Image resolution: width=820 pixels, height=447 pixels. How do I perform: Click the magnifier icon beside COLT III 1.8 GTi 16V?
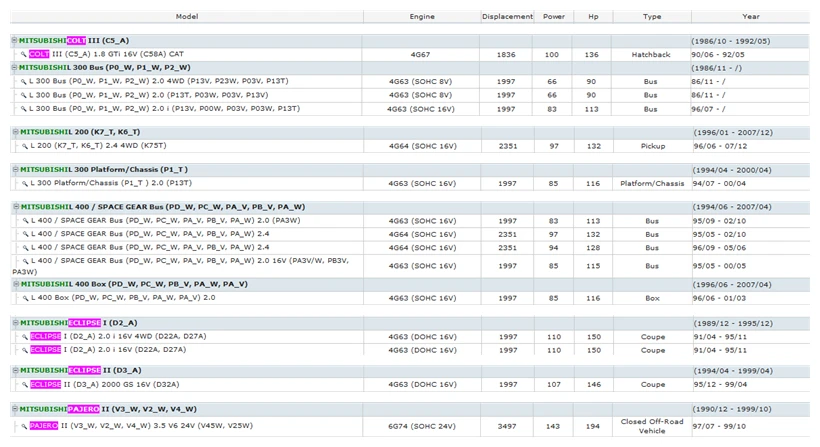point(24,54)
